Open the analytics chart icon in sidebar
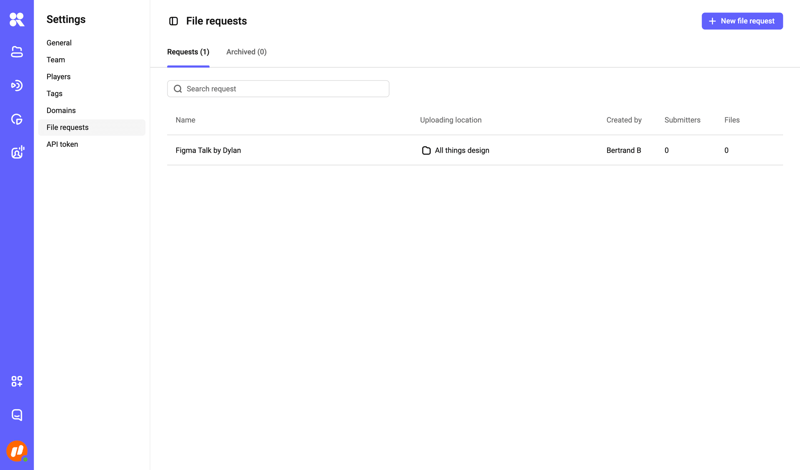This screenshot has width=800, height=470. pyautogui.click(x=17, y=119)
